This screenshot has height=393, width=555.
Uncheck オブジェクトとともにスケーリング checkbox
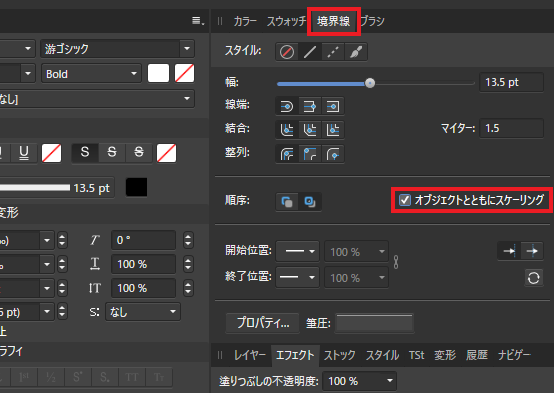pyautogui.click(x=405, y=200)
